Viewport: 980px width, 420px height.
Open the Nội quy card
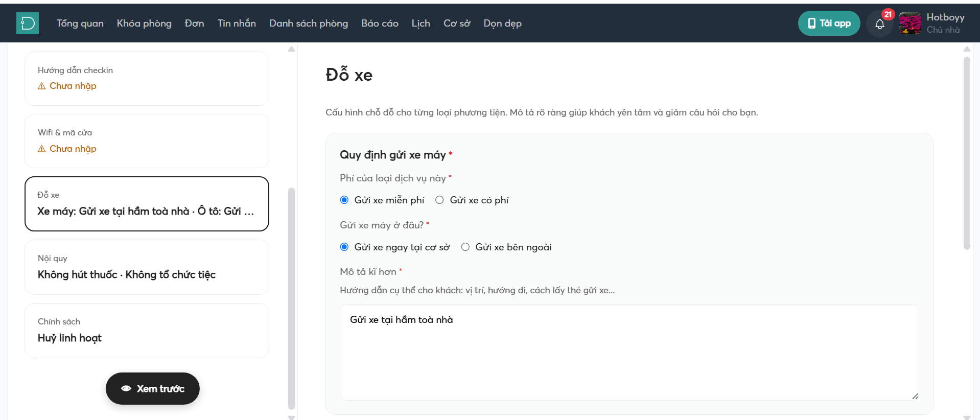(147, 267)
